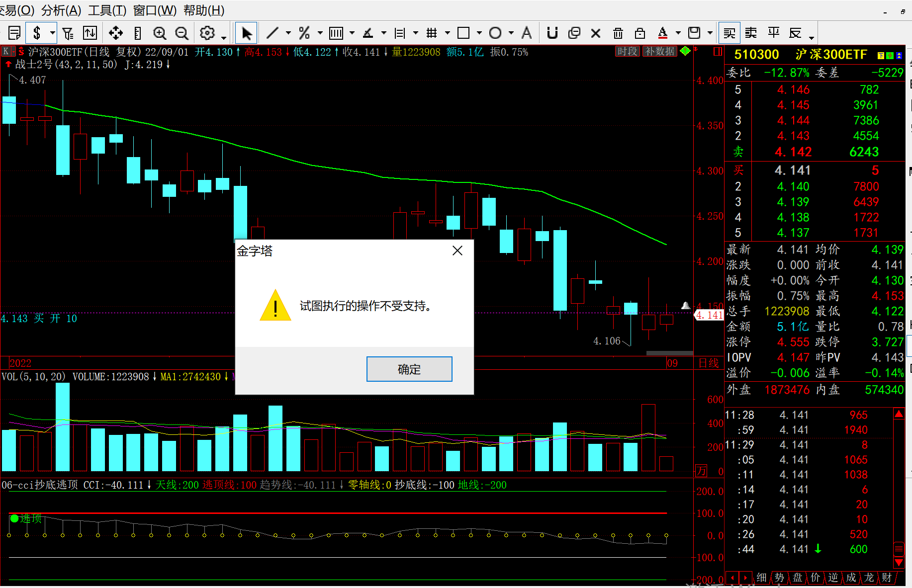This screenshot has width=912, height=588.
Task: Click the 万 volume unit box
Action: click(701, 470)
